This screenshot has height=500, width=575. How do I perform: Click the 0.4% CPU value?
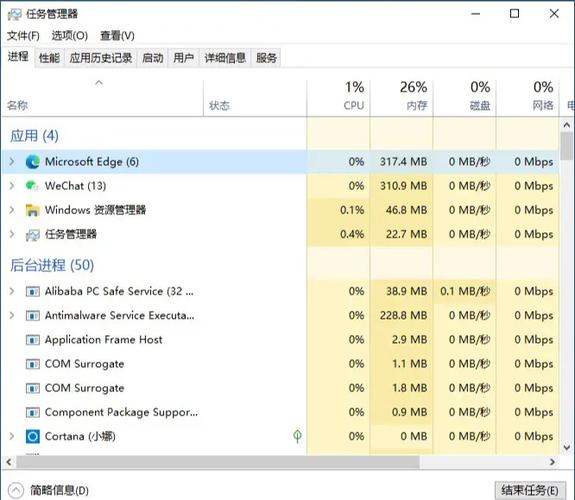click(352, 234)
